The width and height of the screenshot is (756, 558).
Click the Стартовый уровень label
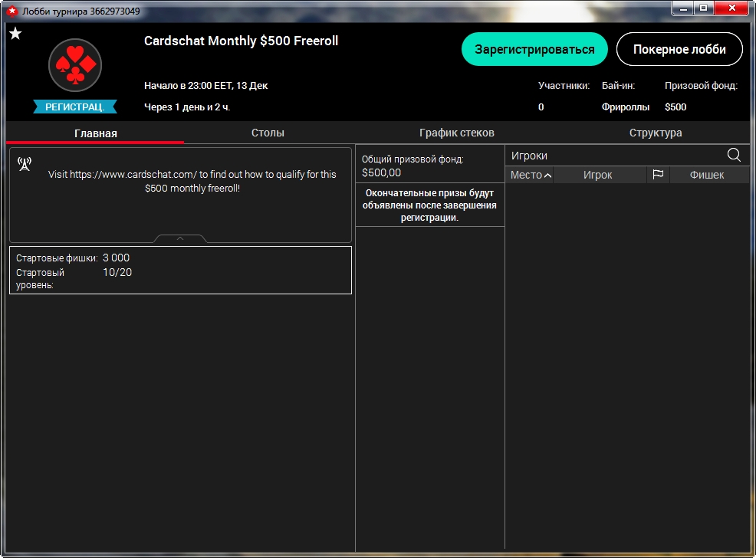tap(40, 278)
